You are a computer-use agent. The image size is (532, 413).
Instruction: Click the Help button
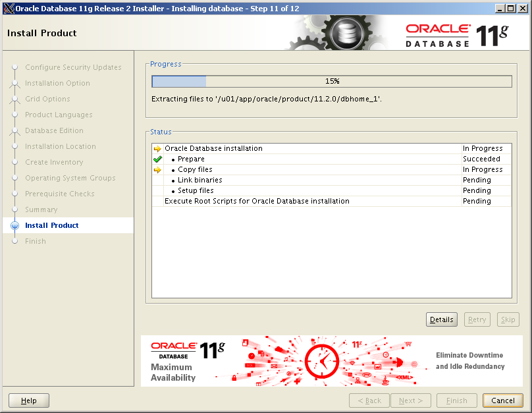tap(28, 400)
